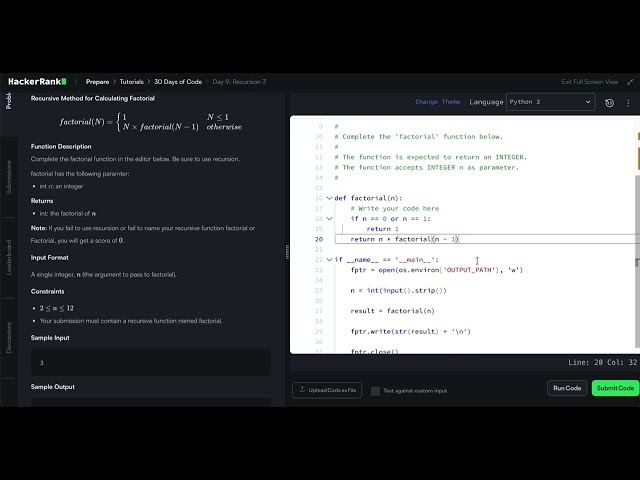Viewport: 640px width, 480px height.
Task: Click the 'return 1' code line
Action: coord(382,229)
